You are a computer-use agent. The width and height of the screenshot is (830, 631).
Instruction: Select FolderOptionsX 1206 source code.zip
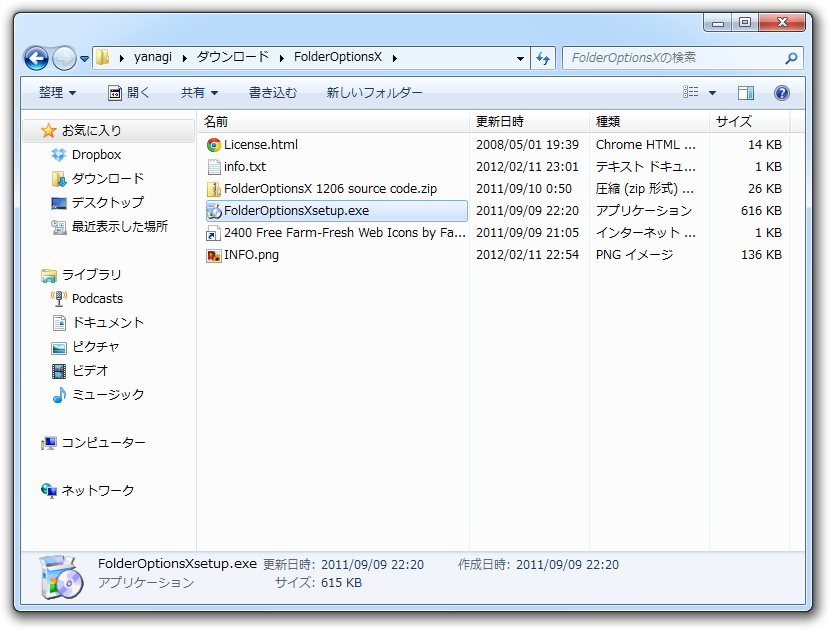pyautogui.click(x=330, y=189)
